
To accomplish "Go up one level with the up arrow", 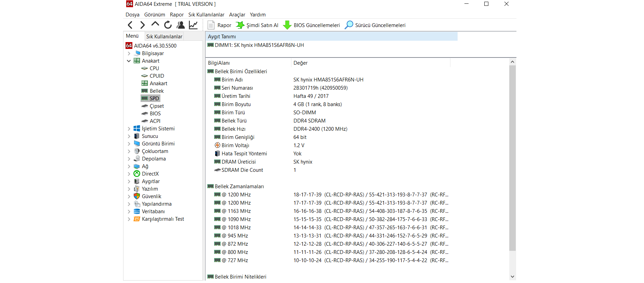I will coord(155,25).
